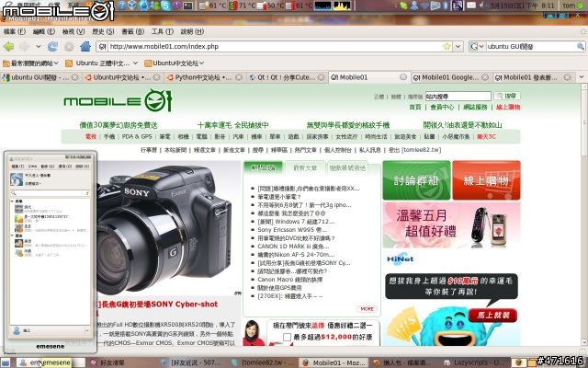Open the 歷史(S) menu in Firefox
588x368 pixels.
coord(103,31)
